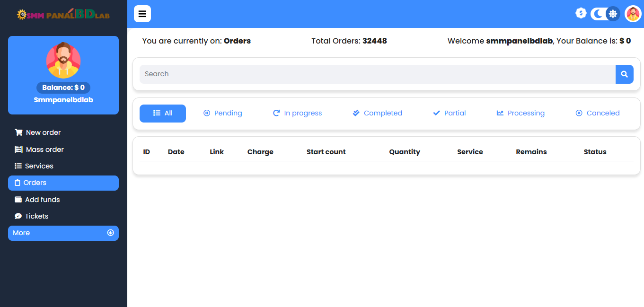Viewport: 644px width, 307px height.
Task: Click the Mass order icon in sidebar
Action: coord(18,149)
